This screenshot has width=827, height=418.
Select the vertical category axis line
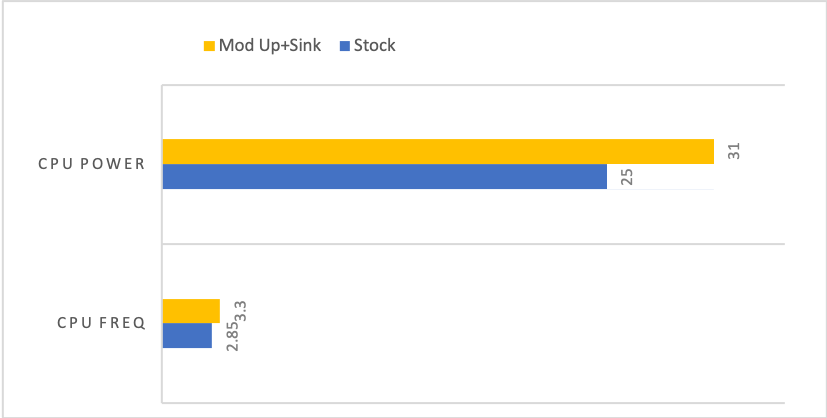coord(162,200)
